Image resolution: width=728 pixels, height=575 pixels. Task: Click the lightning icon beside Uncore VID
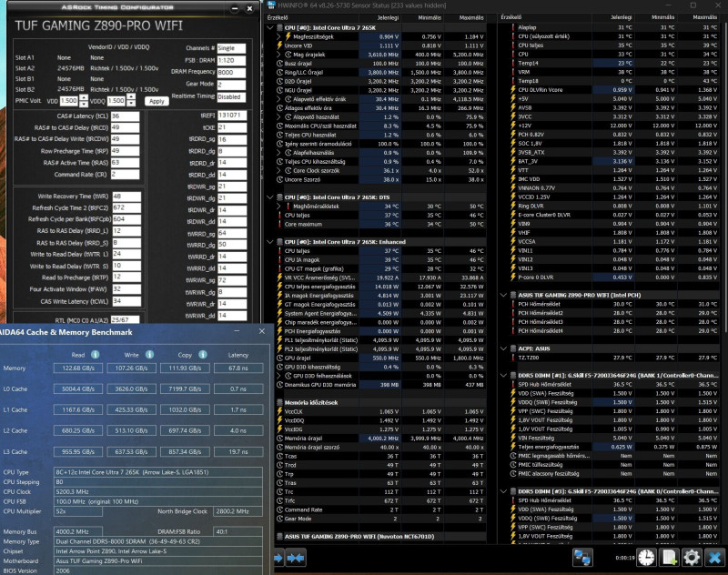point(279,45)
